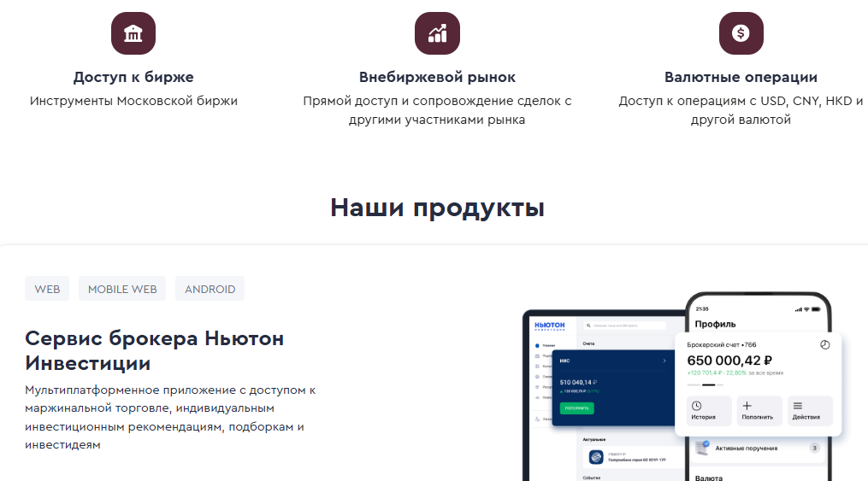
Task: Click the Внебиржевой рынок heading
Action: pyautogui.click(x=437, y=77)
